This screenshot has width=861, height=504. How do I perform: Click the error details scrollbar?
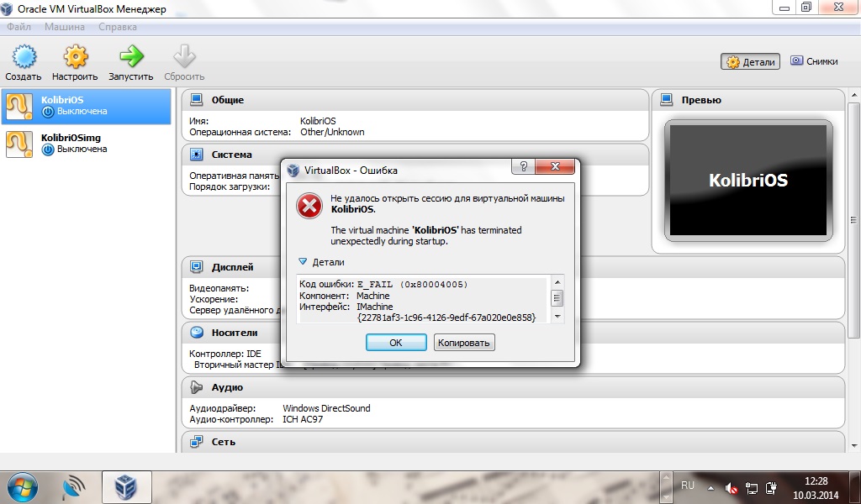557,299
